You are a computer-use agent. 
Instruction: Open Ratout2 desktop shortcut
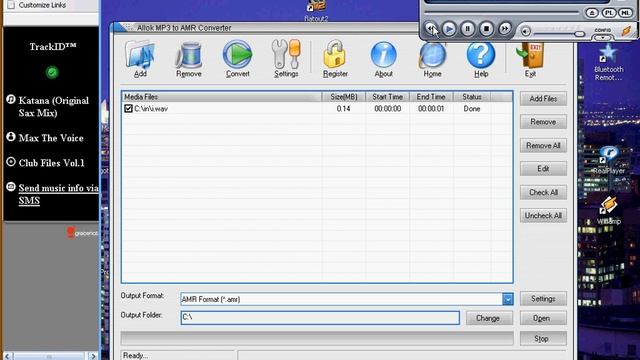(x=316, y=10)
